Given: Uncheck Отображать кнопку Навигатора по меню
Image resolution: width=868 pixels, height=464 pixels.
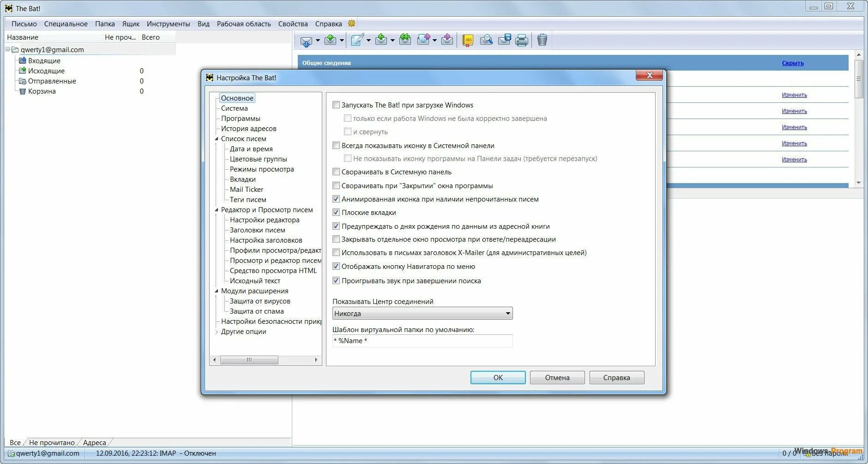Looking at the screenshot, I should click(336, 267).
